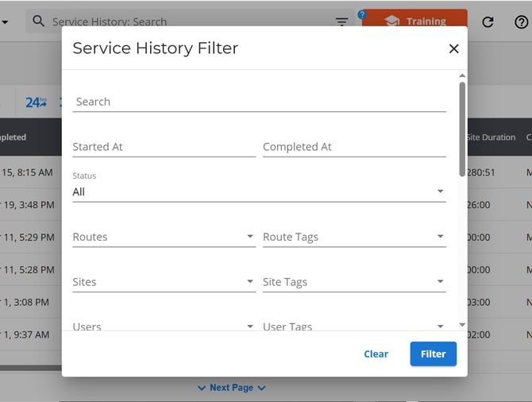Click the Completed At date field

click(x=354, y=147)
